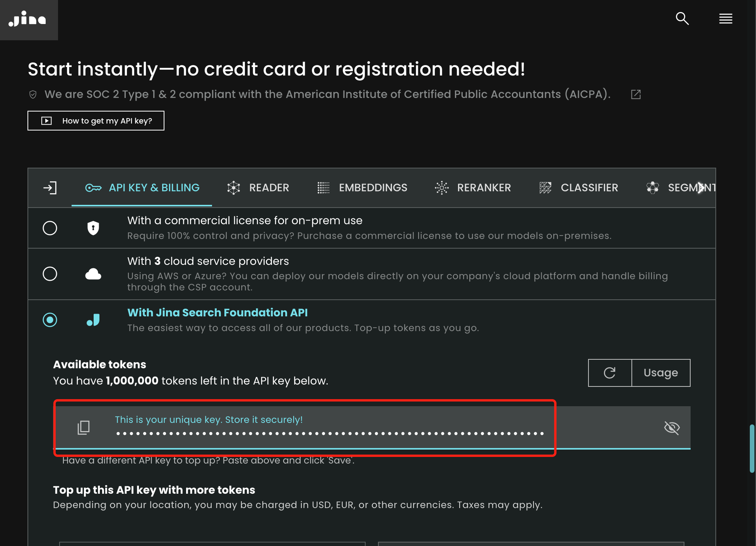Click the shield icon beside the commercial license option
The image size is (756, 546).
(93, 228)
